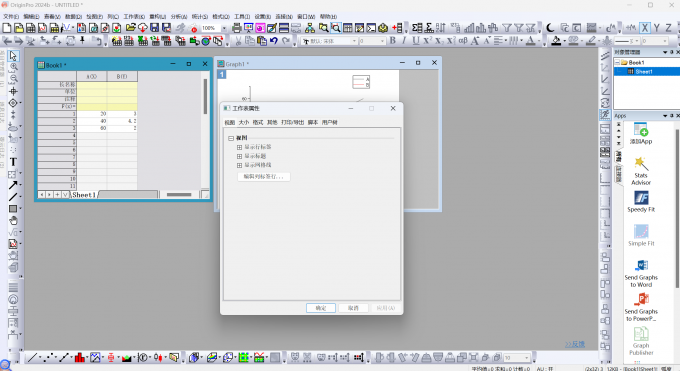
Task: Launch the Speedy Fit app
Action: coord(641,202)
